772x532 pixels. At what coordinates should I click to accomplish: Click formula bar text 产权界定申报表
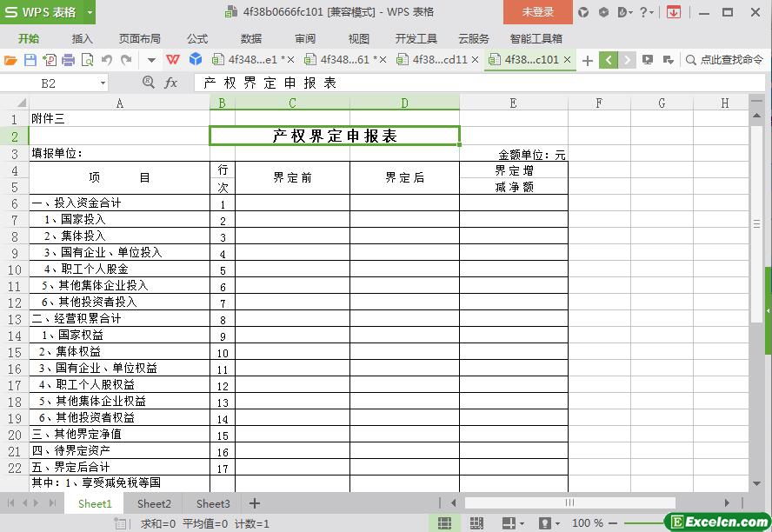[270, 83]
